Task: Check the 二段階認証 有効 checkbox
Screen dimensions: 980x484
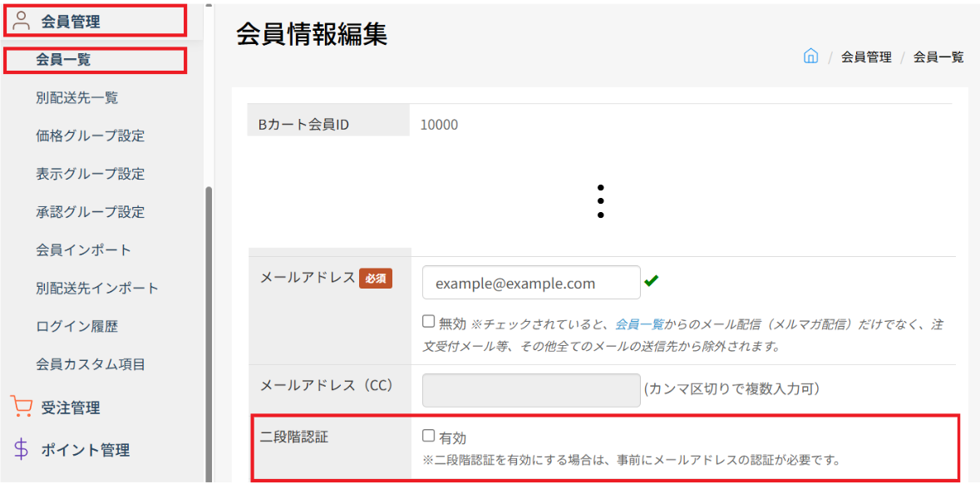Action: tap(428, 435)
